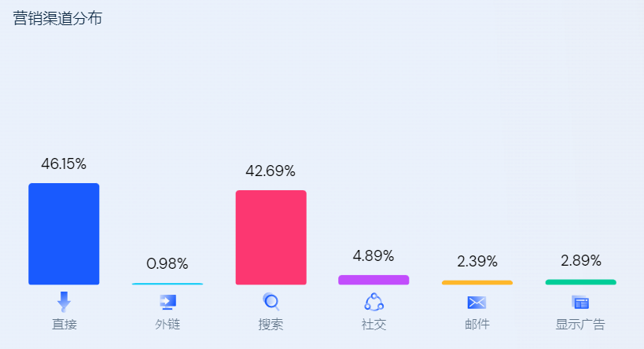The height and width of the screenshot is (349, 644).
Task: Click the 4.89% value label
Action: coord(374,256)
